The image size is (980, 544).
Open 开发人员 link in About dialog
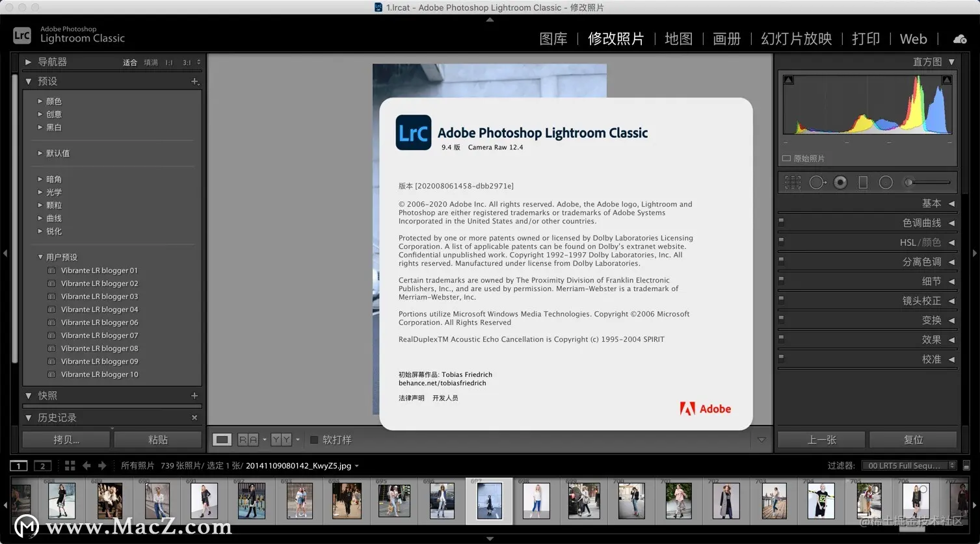[x=445, y=398]
